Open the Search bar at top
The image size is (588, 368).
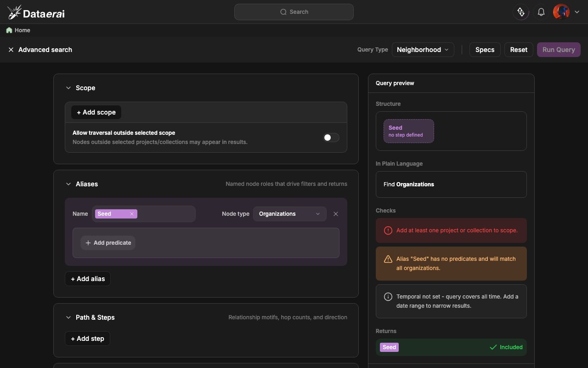click(294, 12)
